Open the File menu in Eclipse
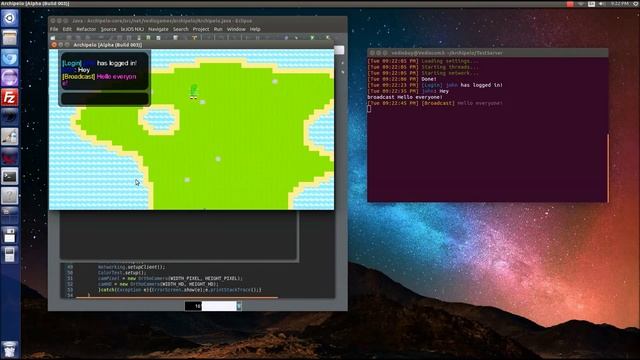640x360 pixels. coord(54,29)
